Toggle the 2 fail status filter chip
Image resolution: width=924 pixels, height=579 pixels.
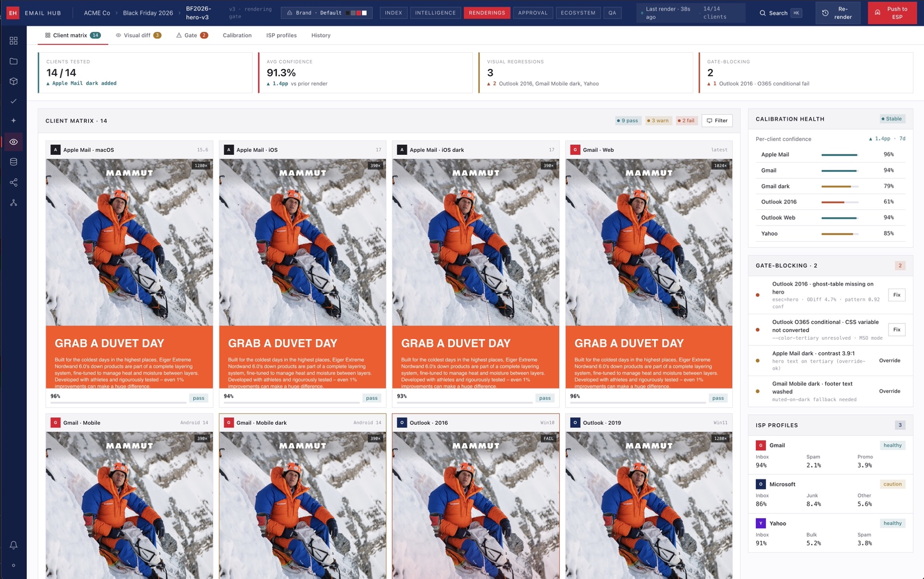[687, 121]
